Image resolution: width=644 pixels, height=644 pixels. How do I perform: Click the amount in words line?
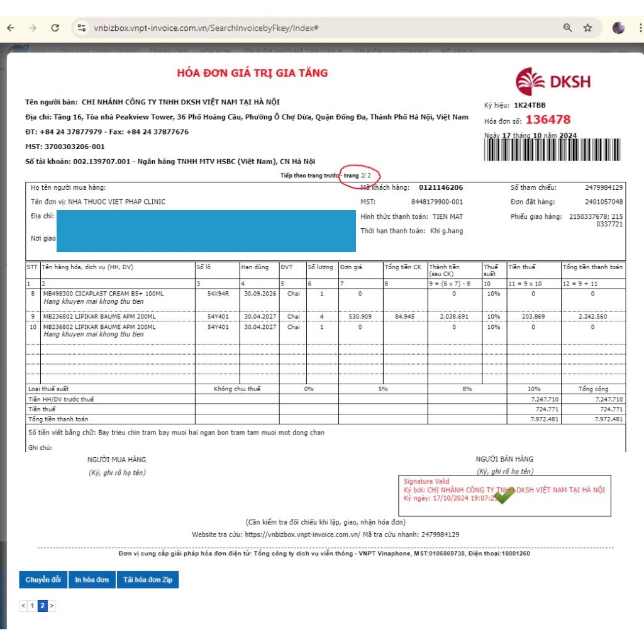tap(176, 433)
